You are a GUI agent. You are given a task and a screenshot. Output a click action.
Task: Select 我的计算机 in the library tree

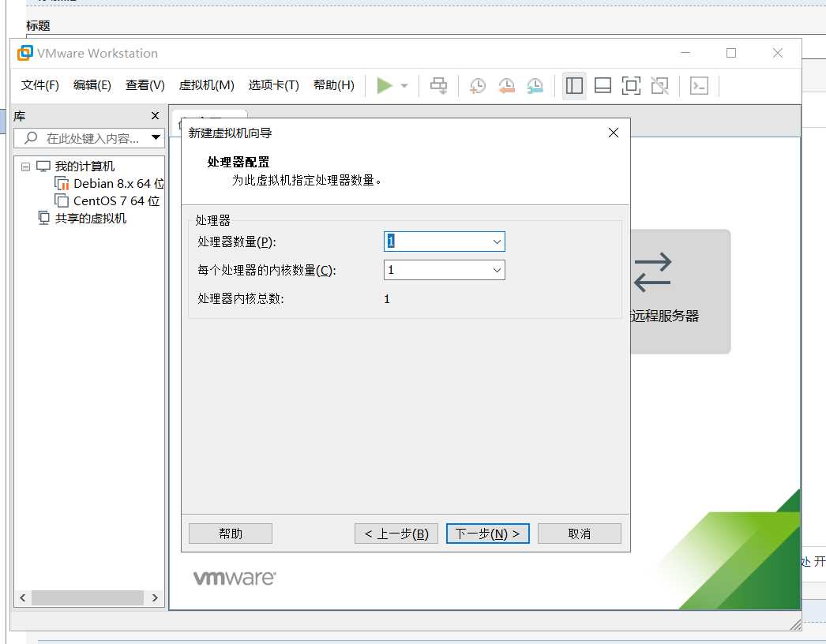[x=84, y=167]
